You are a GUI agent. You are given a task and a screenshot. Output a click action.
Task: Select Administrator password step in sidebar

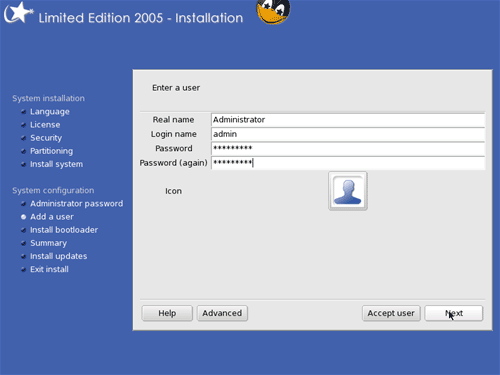77,204
